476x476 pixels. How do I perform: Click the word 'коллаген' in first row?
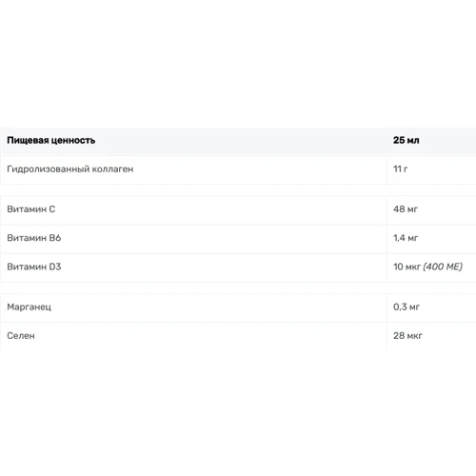(x=112, y=169)
